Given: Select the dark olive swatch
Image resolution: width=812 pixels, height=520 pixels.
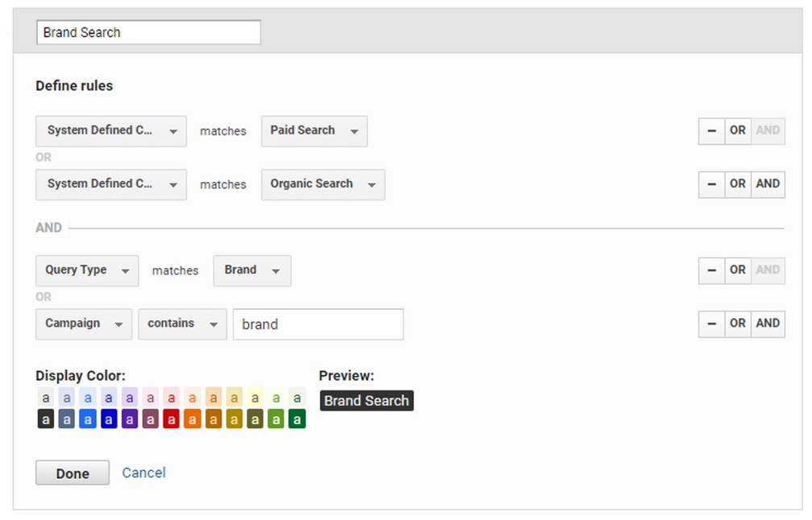Looking at the screenshot, I should 255,419.
